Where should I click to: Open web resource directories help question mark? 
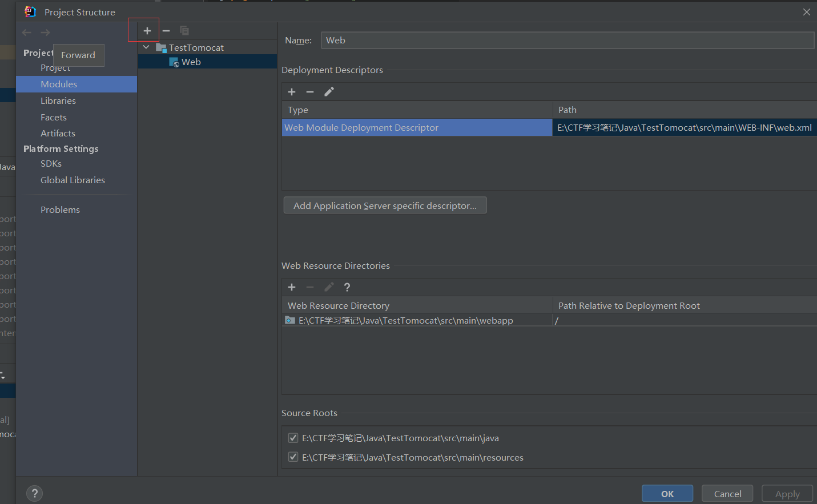click(347, 287)
